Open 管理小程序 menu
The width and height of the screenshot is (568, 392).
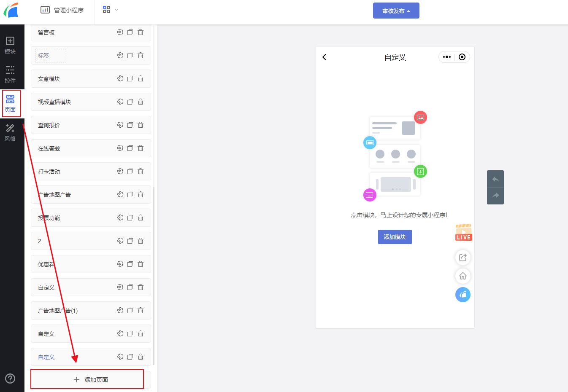click(62, 10)
